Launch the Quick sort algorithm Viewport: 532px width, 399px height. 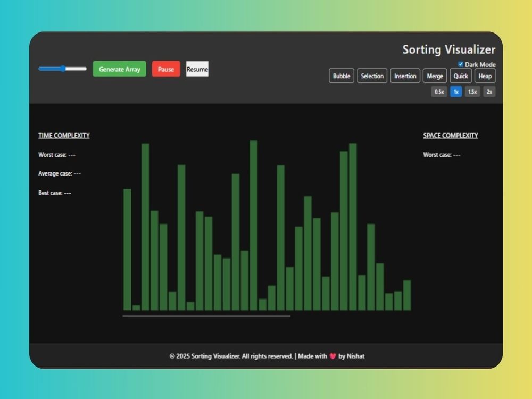pos(461,76)
